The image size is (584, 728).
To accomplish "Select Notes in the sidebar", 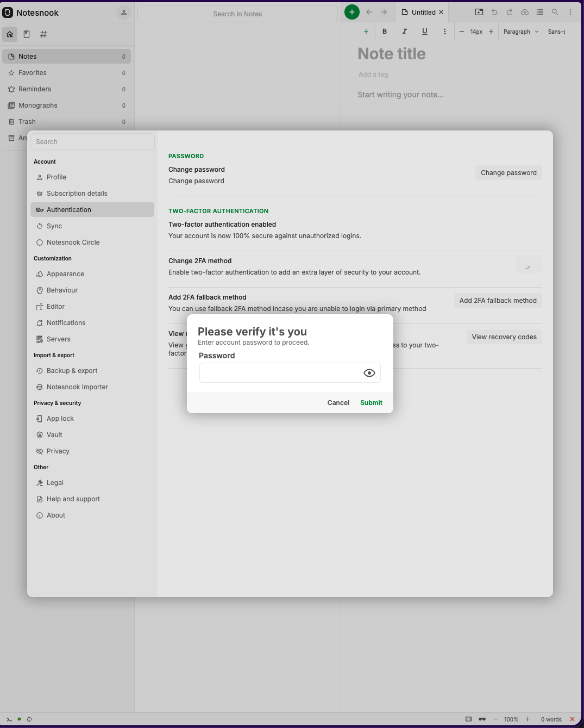I will point(66,57).
